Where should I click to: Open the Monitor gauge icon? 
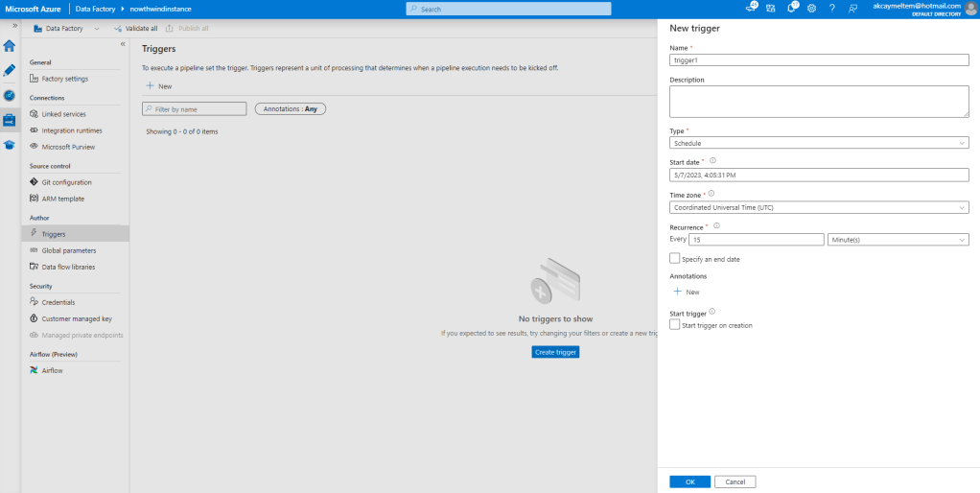[10, 95]
